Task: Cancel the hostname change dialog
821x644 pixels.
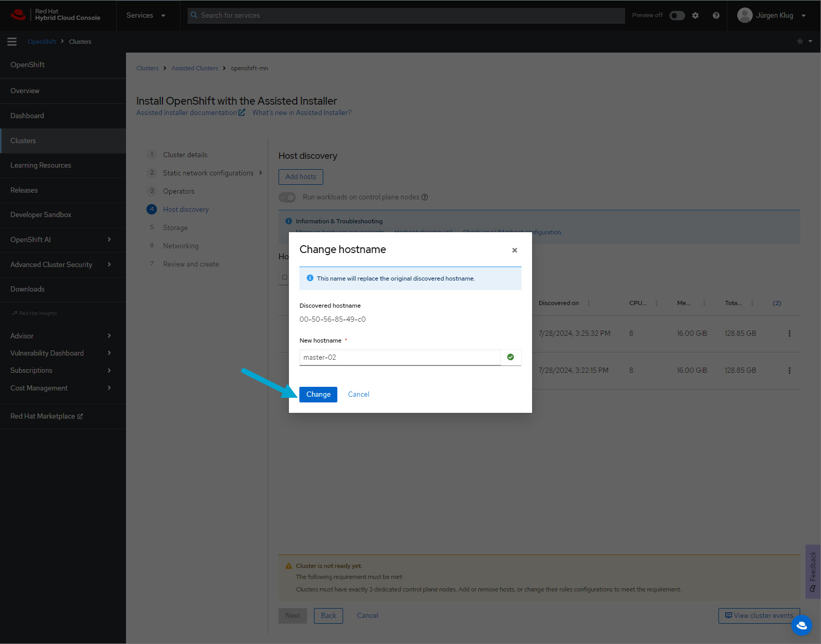Action: tap(358, 395)
